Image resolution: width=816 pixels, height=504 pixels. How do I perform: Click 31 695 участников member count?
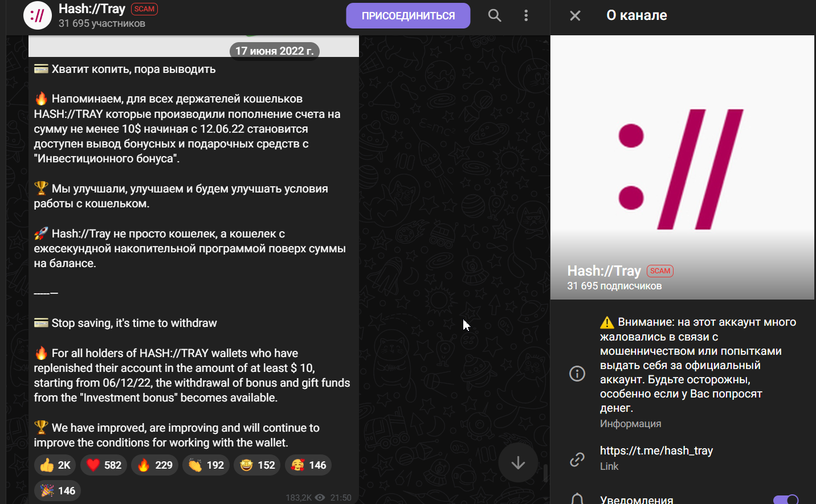[x=101, y=23]
